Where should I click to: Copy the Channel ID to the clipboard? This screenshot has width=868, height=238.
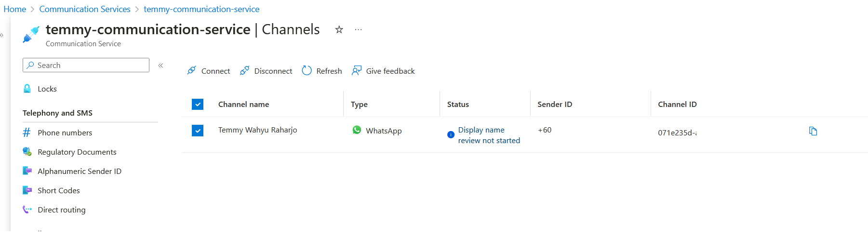click(813, 131)
